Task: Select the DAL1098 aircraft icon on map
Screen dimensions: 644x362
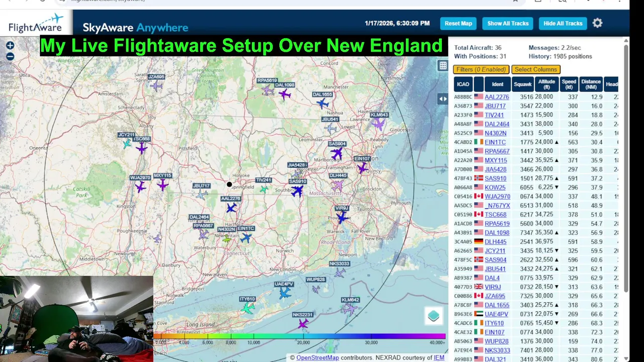Action: [x=285, y=94]
